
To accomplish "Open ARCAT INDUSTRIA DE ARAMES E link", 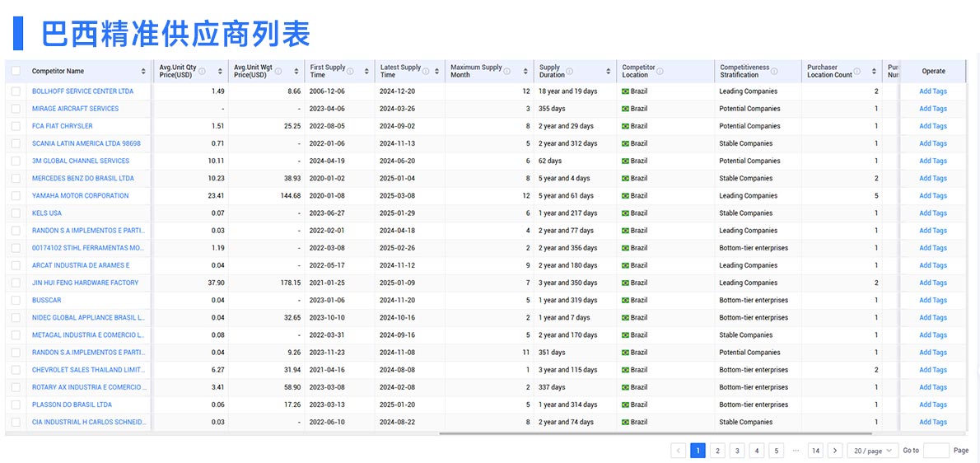I will [81, 265].
